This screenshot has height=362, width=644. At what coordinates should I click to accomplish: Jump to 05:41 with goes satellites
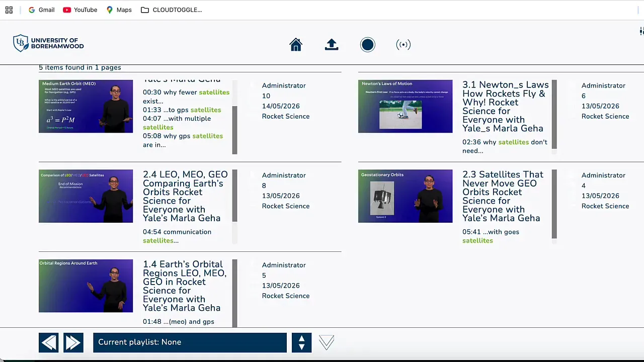click(x=491, y=236)
